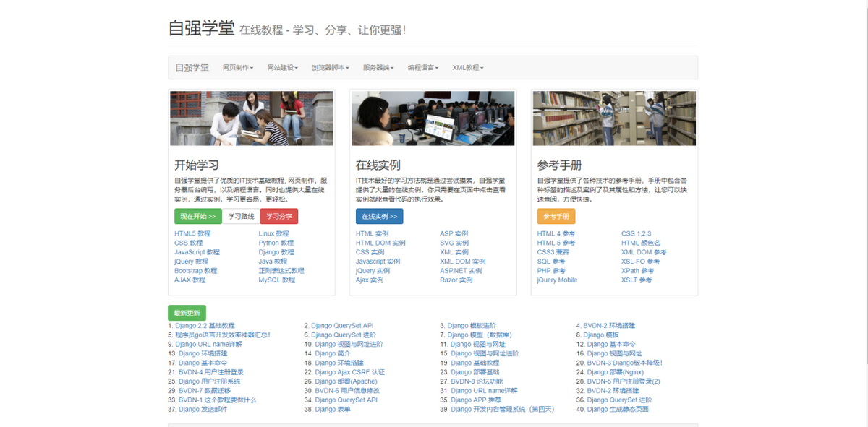868x427 pixels.
Task: Open item 14 Django 简介 link
Action: click(x=332, y=354)
